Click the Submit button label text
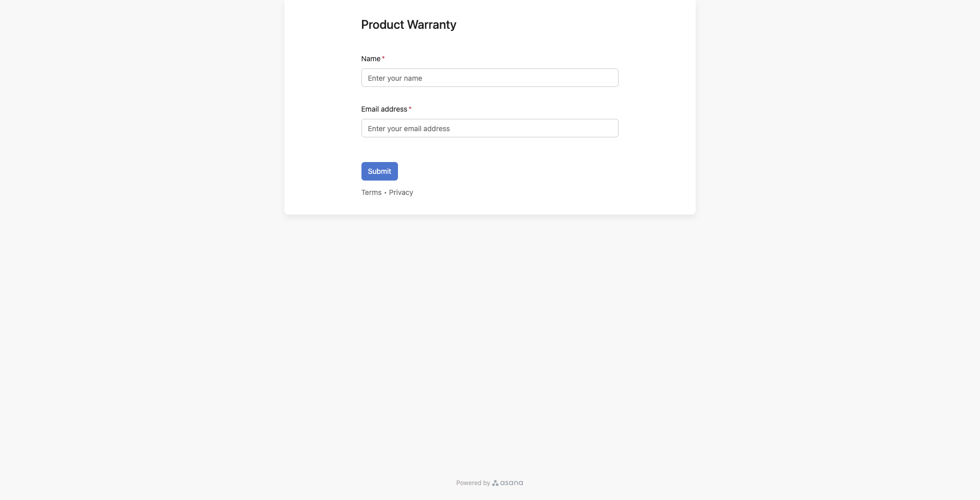Image resolution: width=980 pixels, height=500 pixels. coord(379,171)
